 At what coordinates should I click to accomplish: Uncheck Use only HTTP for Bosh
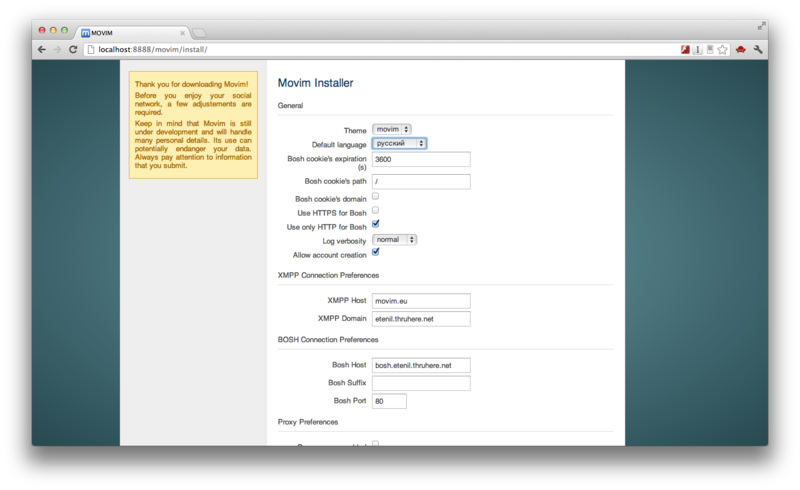point(376,224)
